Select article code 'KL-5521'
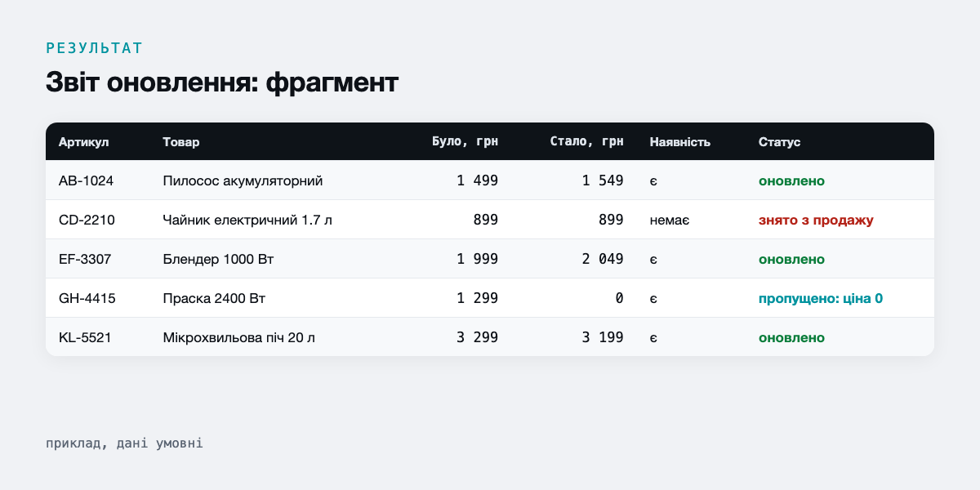Screen dimensions: 980x490 (x=86, y=337)
